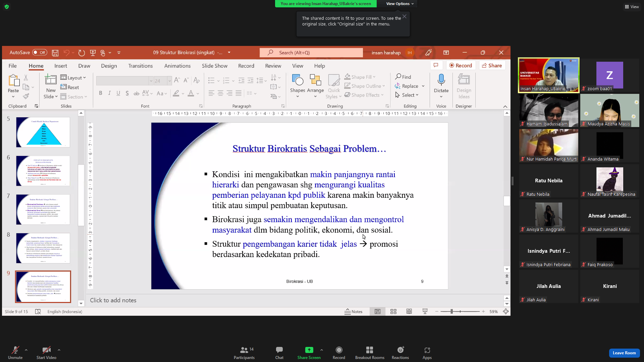Click Zoom meeting Record button
Viewport: 644px width, 362px height.
click(x=339, y=353)
